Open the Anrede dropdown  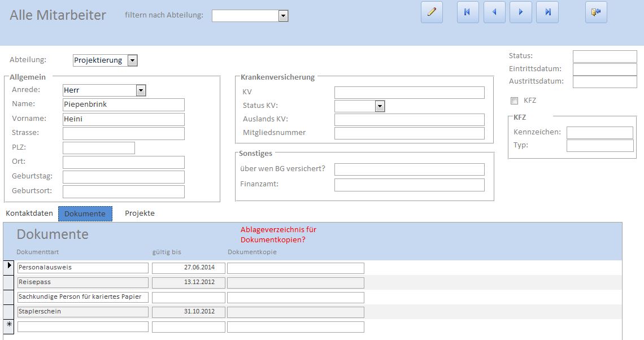pyautogui.click(x=141, y=90)
